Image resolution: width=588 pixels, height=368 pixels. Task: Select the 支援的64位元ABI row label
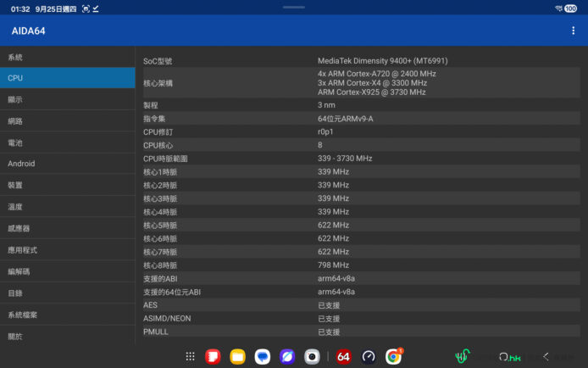click(172, 292)
